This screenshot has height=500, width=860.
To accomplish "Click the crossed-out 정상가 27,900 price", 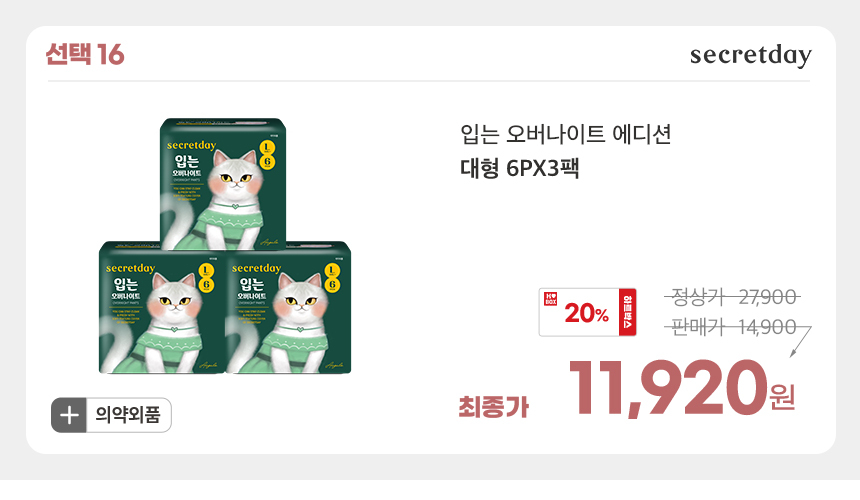I will [733, 297].
